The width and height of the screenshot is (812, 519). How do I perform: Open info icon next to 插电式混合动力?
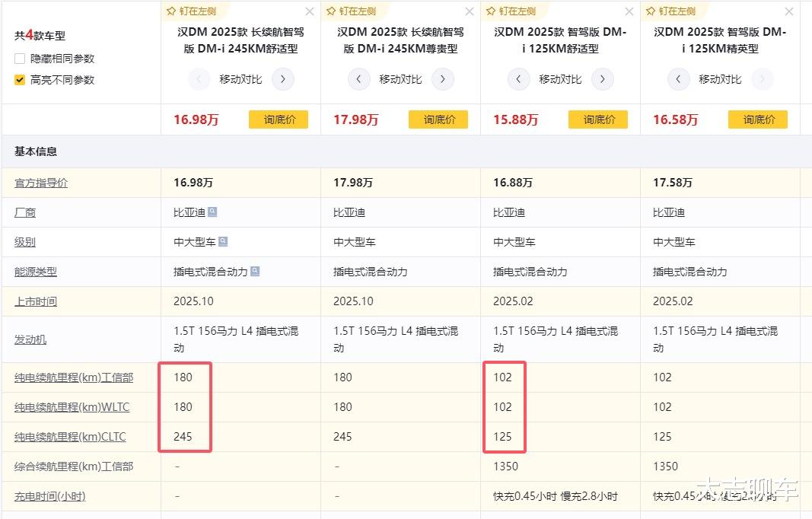click(x=255, y=271)
